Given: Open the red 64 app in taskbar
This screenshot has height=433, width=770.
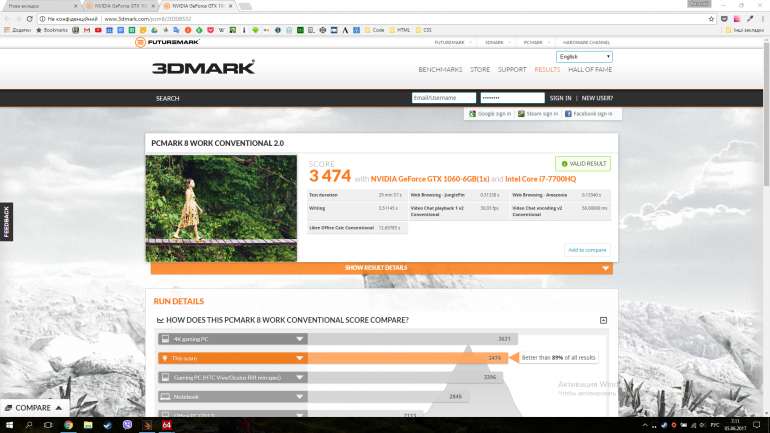Looking at the screenshot, I should 166,425.
